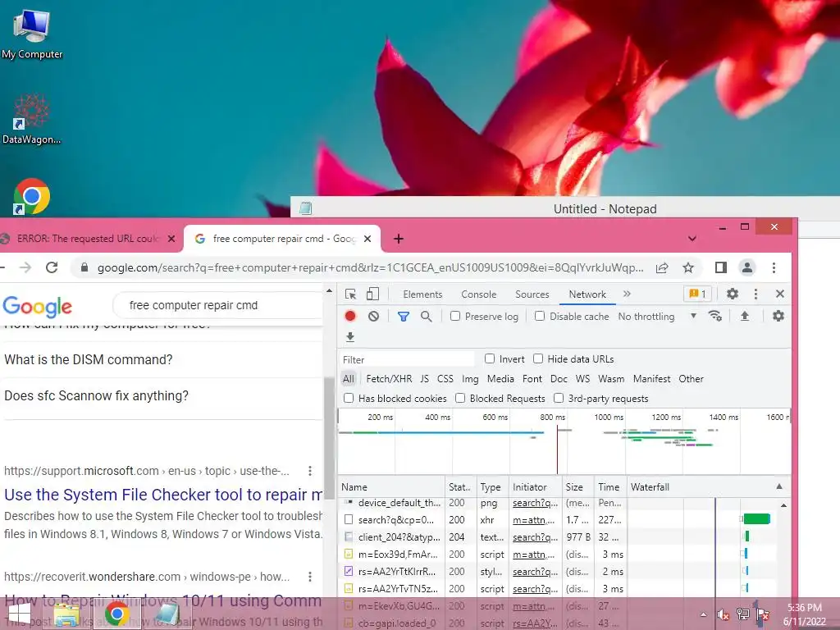The width and height of the screenshot is (840, 630).
Task: Open the DataWagon desktop shortcut
Action: click(32, 119)
